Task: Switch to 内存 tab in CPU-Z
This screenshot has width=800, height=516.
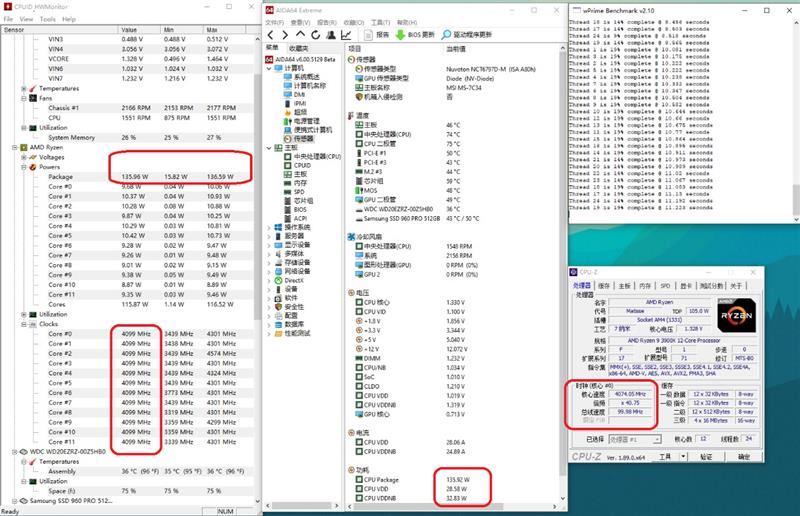Action: [645, 286]
